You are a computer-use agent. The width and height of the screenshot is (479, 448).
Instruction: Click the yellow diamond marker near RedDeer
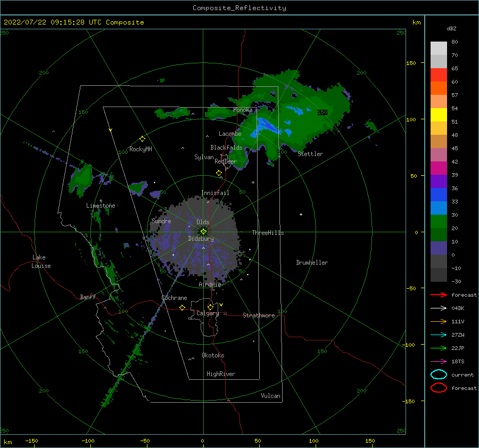(x=219, y=173)
